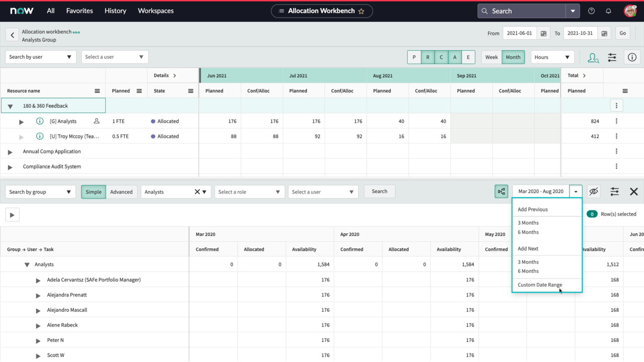The height and width of the screenshot is (362, 644).
Task: Click the Search button in the bottom panel
Action: (379, 191)
